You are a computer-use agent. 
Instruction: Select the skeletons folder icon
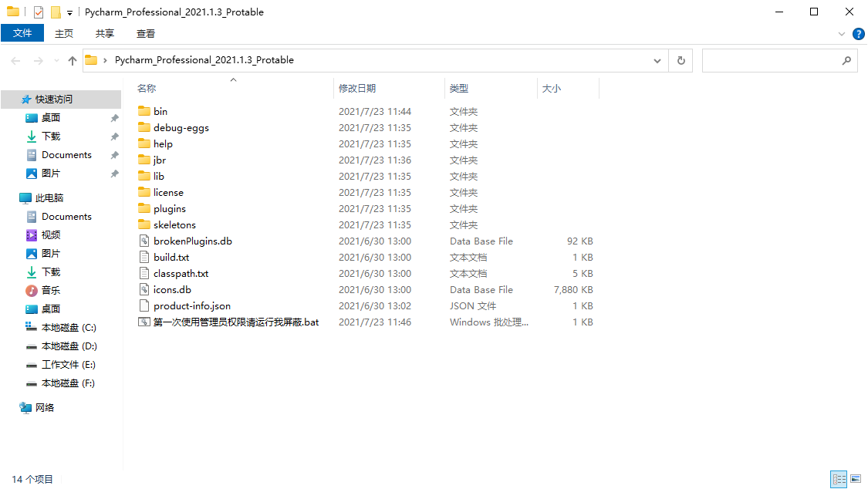pyautogui.click(x=144, y=224)
